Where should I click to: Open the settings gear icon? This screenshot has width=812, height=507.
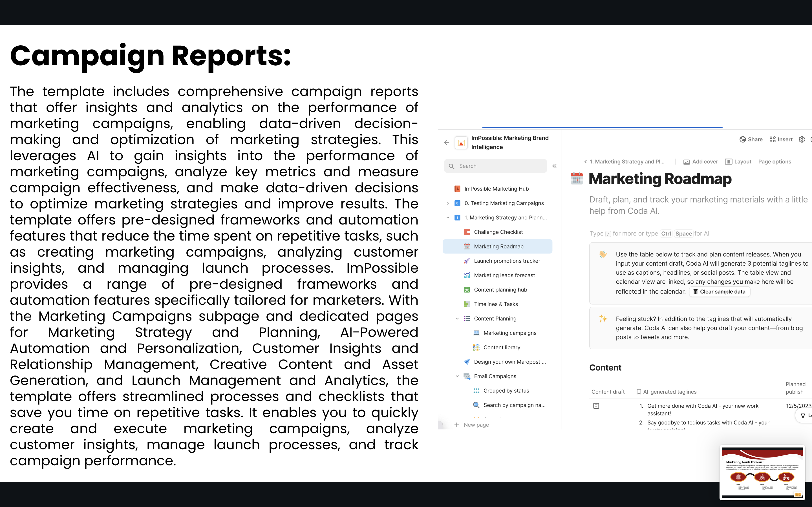click(802, 139)
